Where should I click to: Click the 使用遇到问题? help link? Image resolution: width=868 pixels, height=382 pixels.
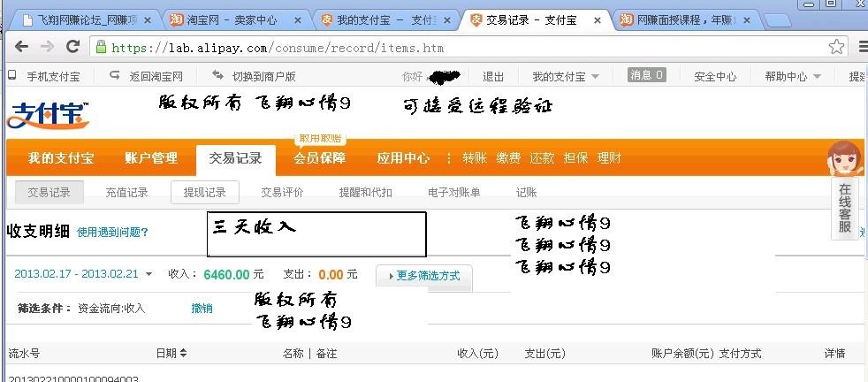click(112, 233)
